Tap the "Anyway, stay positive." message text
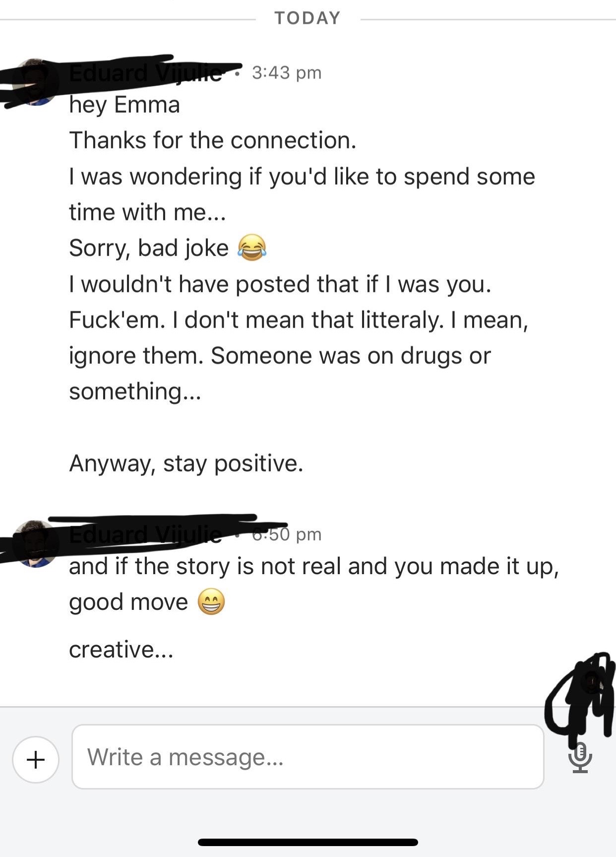The width and height of the screenshot is (616, 857). point(186,463)
